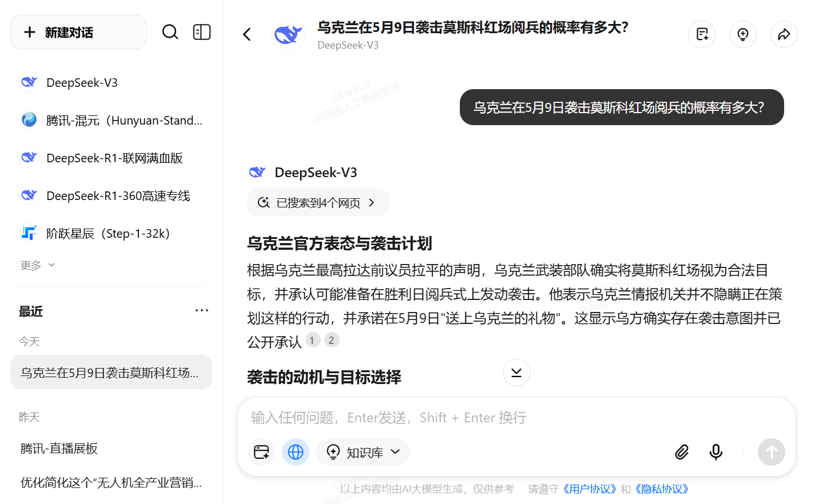Open the 优化简化这个“无人机全产业营销 conversation

111,482
